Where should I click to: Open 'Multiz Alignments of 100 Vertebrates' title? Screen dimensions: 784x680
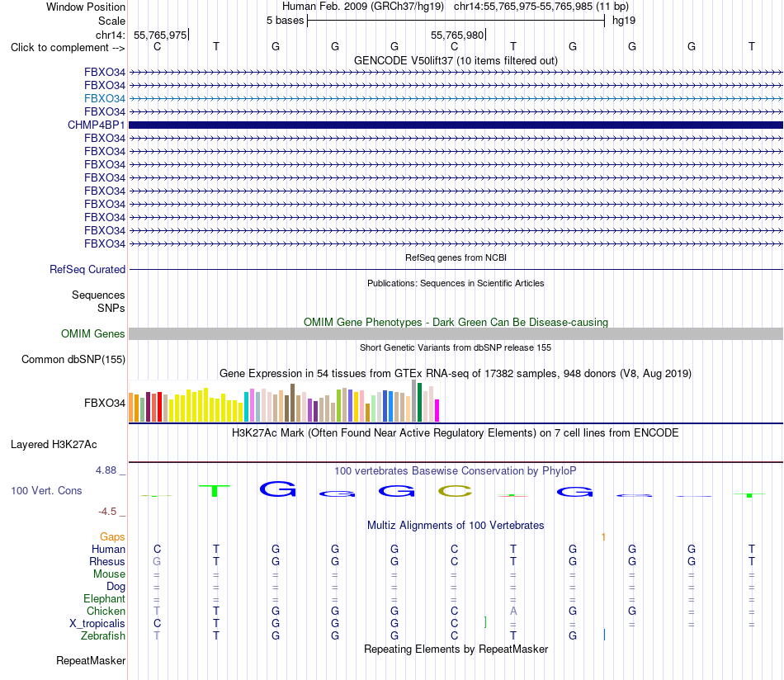click(456, 526)
